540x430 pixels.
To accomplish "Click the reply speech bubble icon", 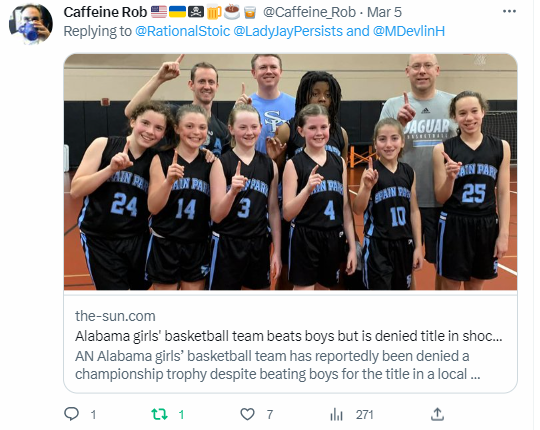I will (x=72, y=414).
